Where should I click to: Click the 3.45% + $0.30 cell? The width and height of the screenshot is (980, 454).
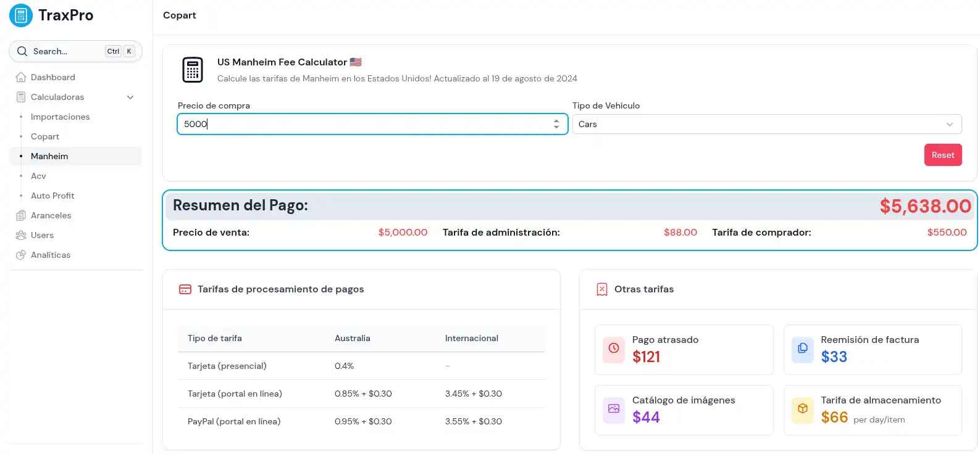coord(474,394)
